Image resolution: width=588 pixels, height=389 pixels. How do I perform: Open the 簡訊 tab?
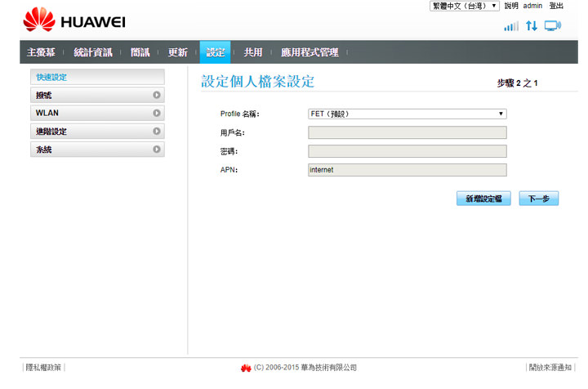pos(140,52)
